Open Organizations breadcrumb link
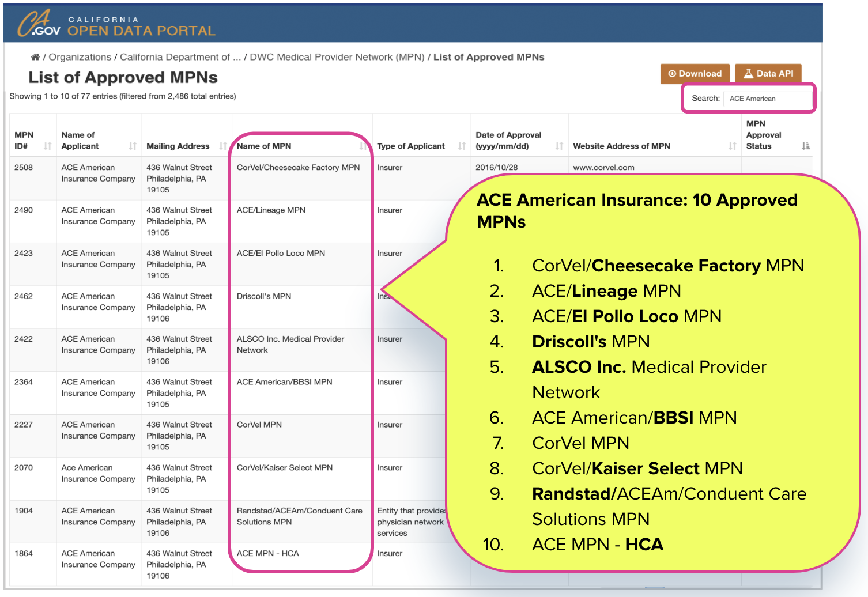 coord(80,57)
